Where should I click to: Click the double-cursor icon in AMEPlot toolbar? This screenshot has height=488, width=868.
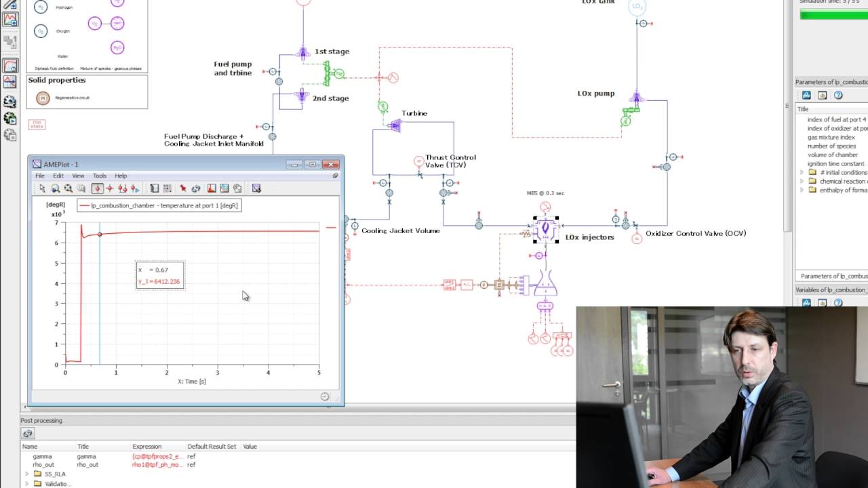point(123,188)
